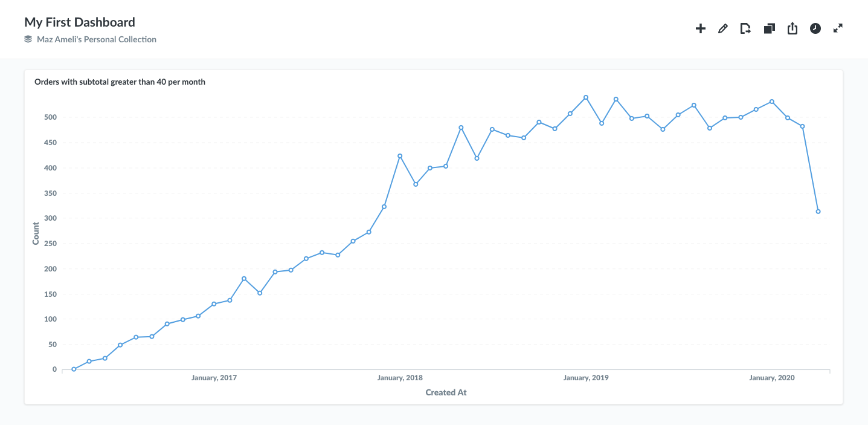The width and height of the screenshot is (868, 425).
Task: Open the card titled Orders with subtotal greater than 40
Action: coord(120,82)
